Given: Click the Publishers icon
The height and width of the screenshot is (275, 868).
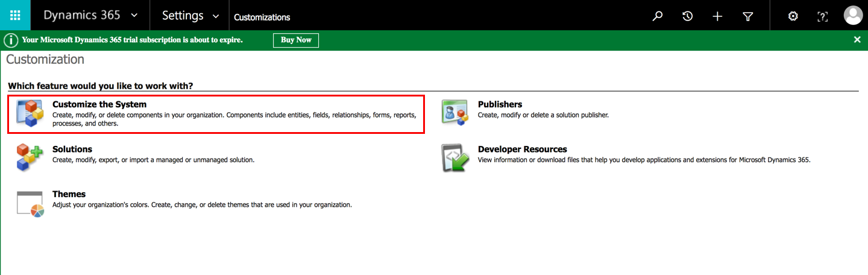Looking at the screenshot, I should click(x=455, y=113).
